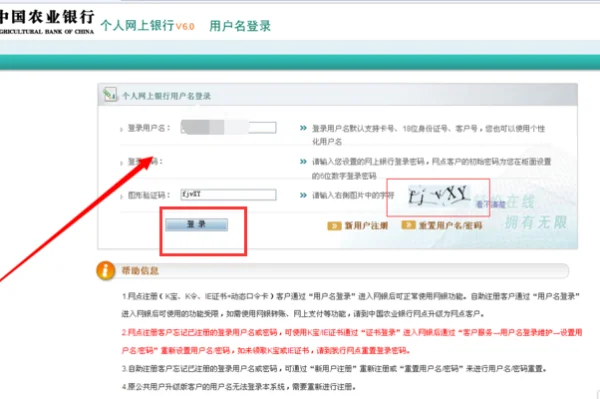Image resolution: width=600 pixels, height=399 pixels.
Task: Click the 看不清楚 refresh captcha link
Action: (x=491, y=205)
